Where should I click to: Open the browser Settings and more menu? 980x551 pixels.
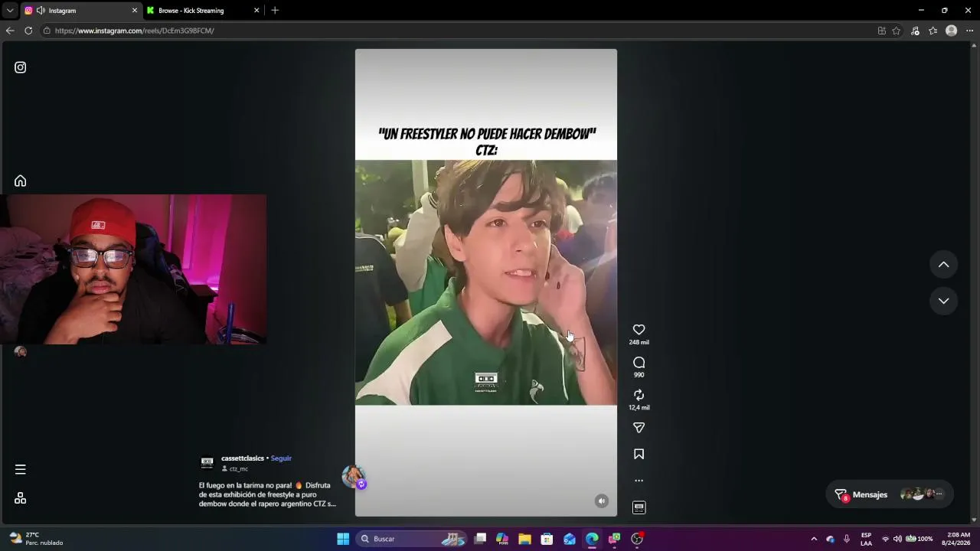coord(969,31)
